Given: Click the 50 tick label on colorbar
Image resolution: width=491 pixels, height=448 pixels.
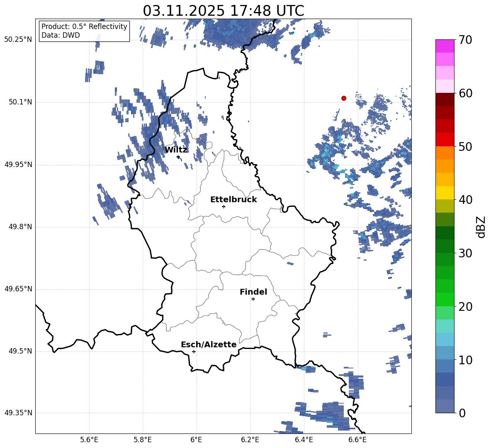Looking at the screenshot, I should pos(466,146).
